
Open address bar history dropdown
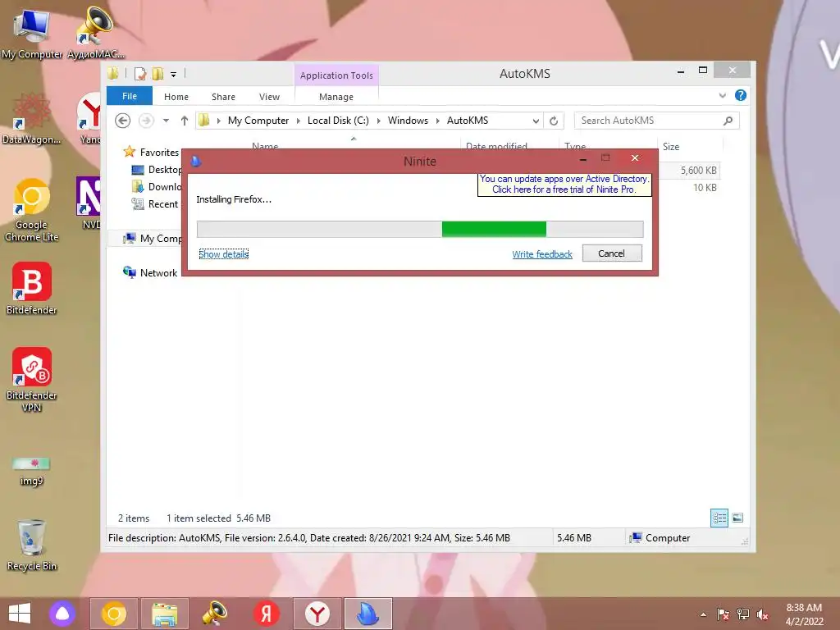coord(536,121)
